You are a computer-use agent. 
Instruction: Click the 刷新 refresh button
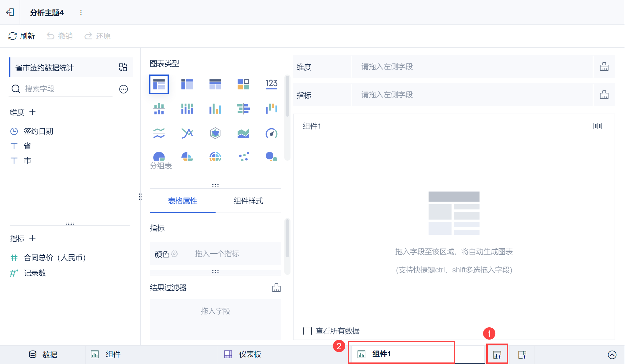pos(21,36)
